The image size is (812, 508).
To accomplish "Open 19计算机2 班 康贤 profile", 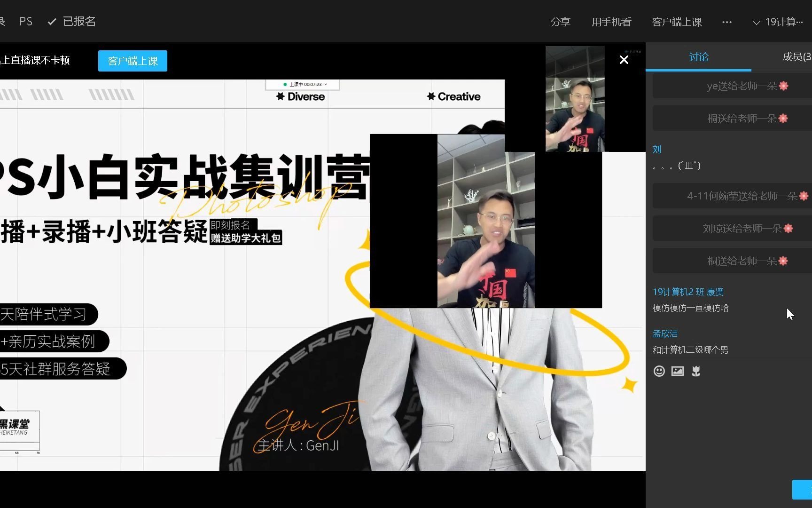I will tap(688, 292).
